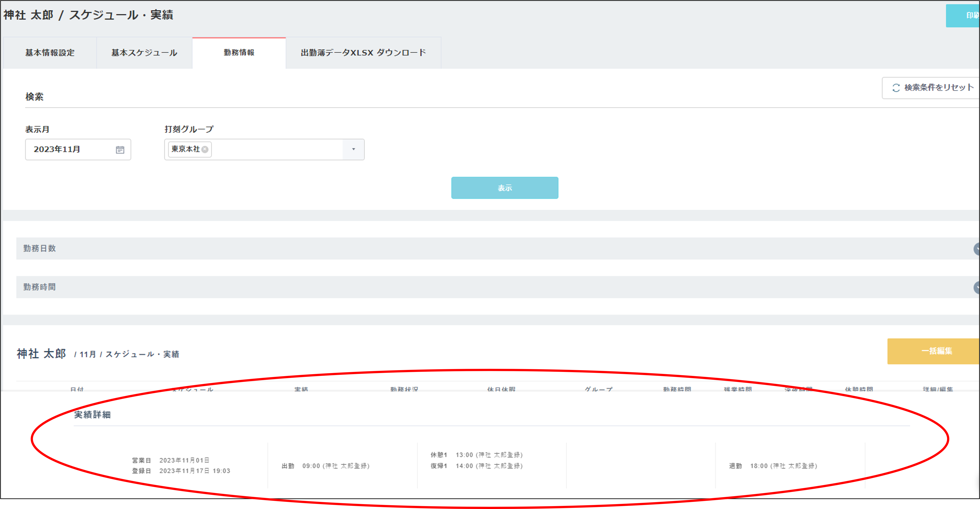
Task: Click the cyan 印刷 button
Action: (x=962, y=15)
